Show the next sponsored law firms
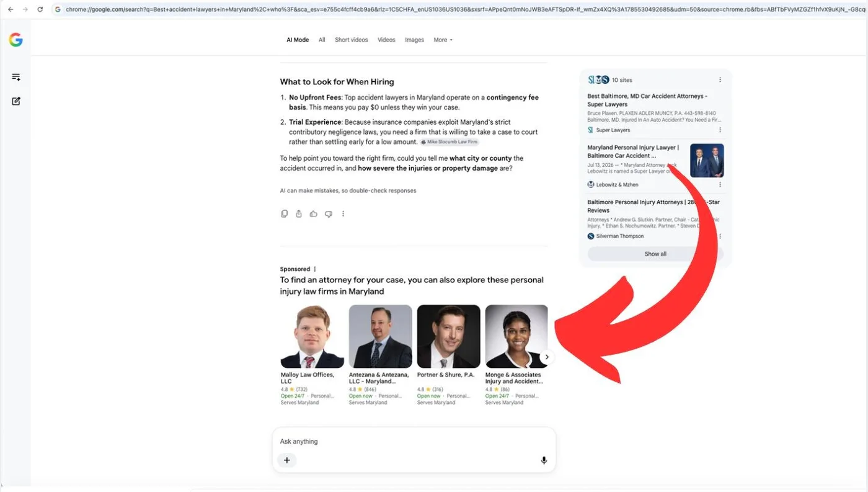 (x=546, y=357)
